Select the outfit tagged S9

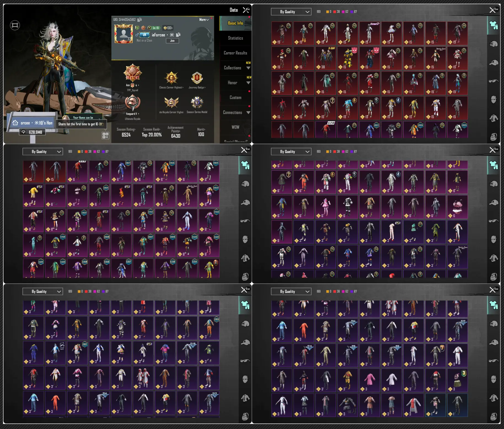click(x=348, y=355)
